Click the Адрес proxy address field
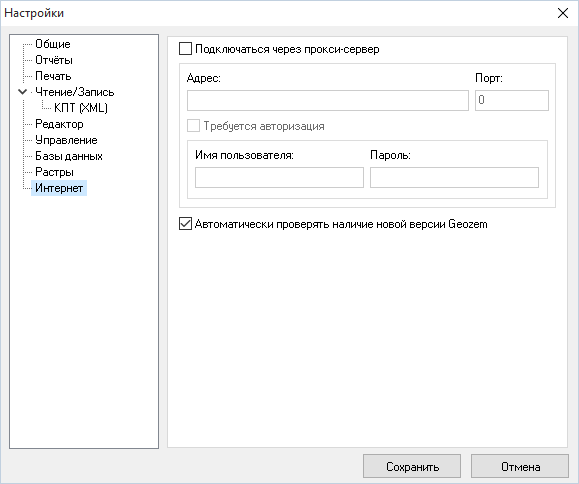 click(x=328, y=100)
